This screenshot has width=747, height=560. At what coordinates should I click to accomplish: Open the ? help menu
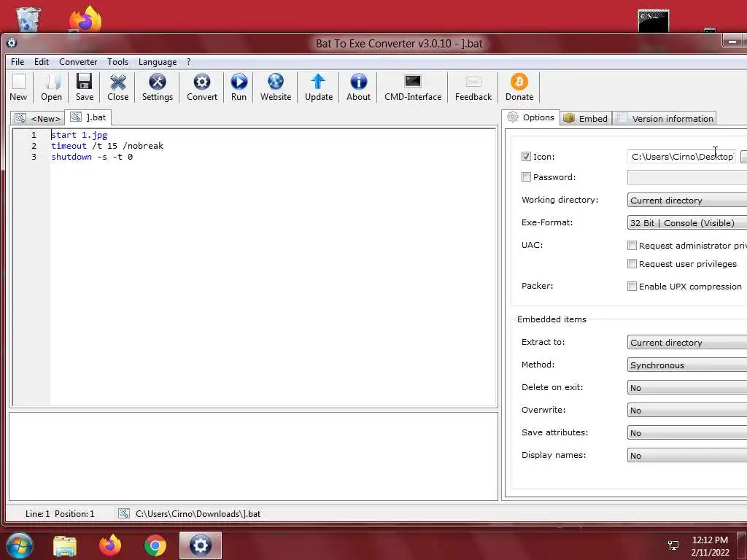[x=189, y=62]
